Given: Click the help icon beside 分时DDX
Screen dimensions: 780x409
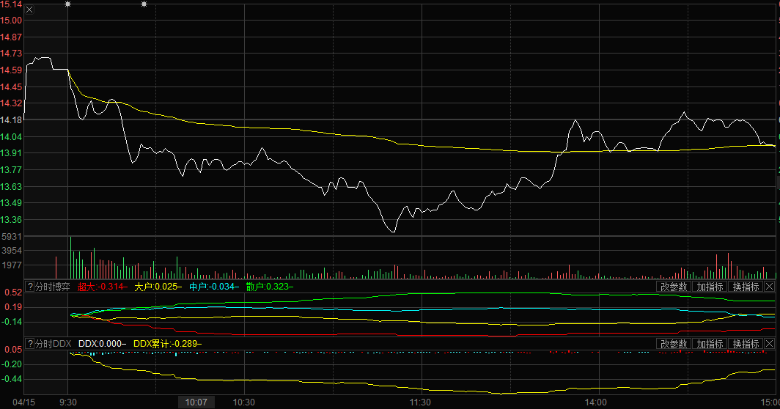Looking at the screenshot, I should (30, 344).
